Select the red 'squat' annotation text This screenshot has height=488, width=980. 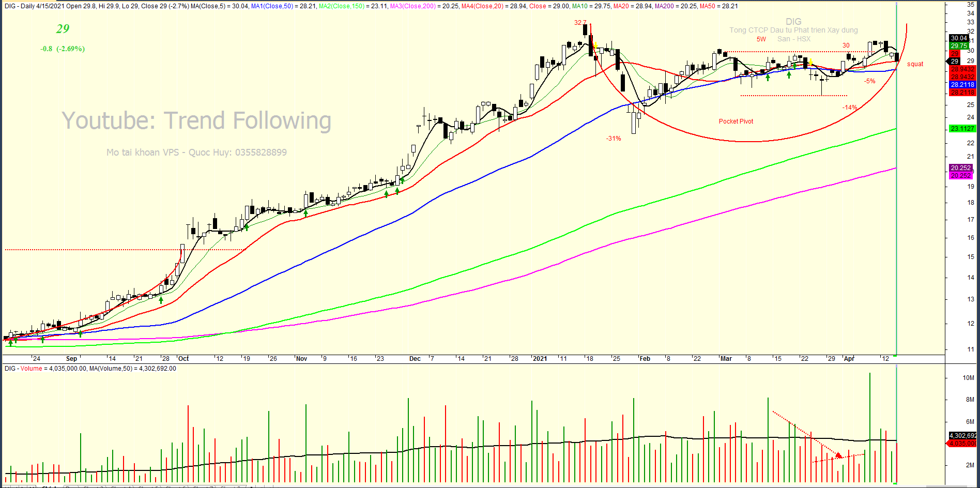point(915,64)
